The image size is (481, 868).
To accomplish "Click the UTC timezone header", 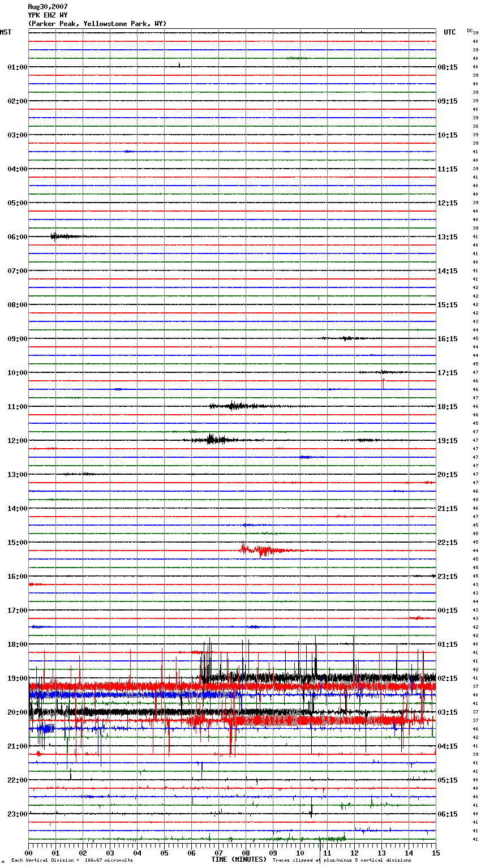I will coord(449,32).
